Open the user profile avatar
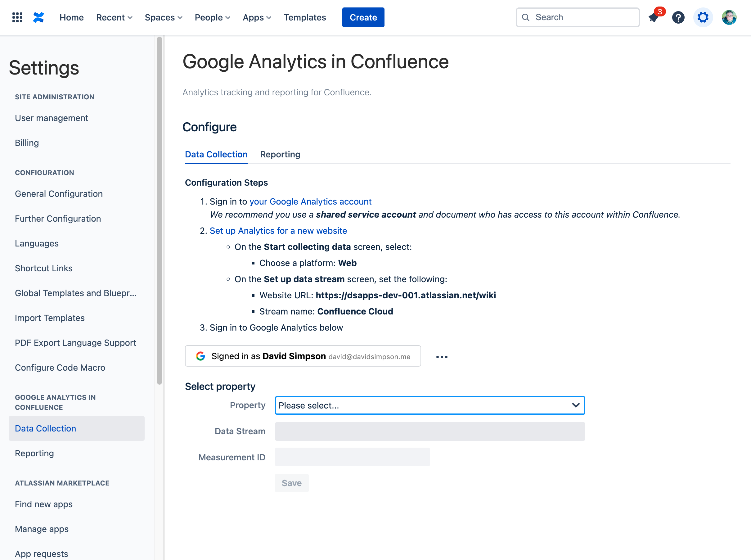751x560 pixels. coord(729,17)
